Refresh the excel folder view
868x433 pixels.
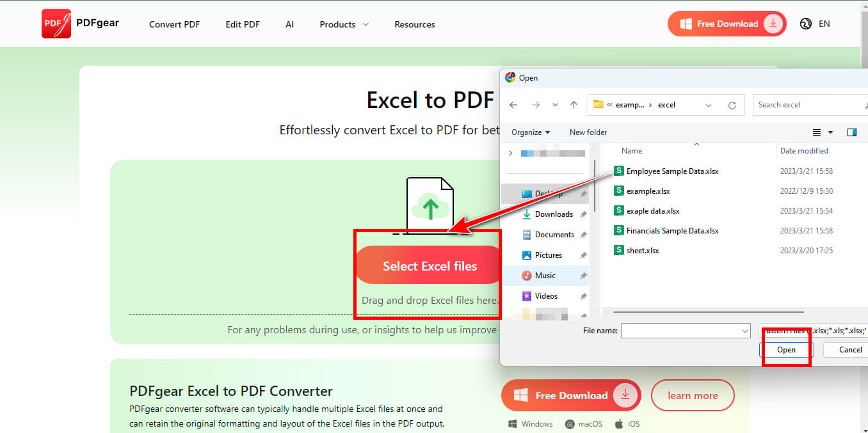(x=732, y=105)
